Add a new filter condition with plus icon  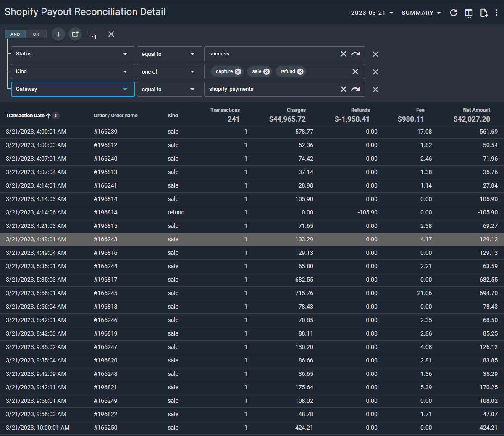click(x=58, y=34)
